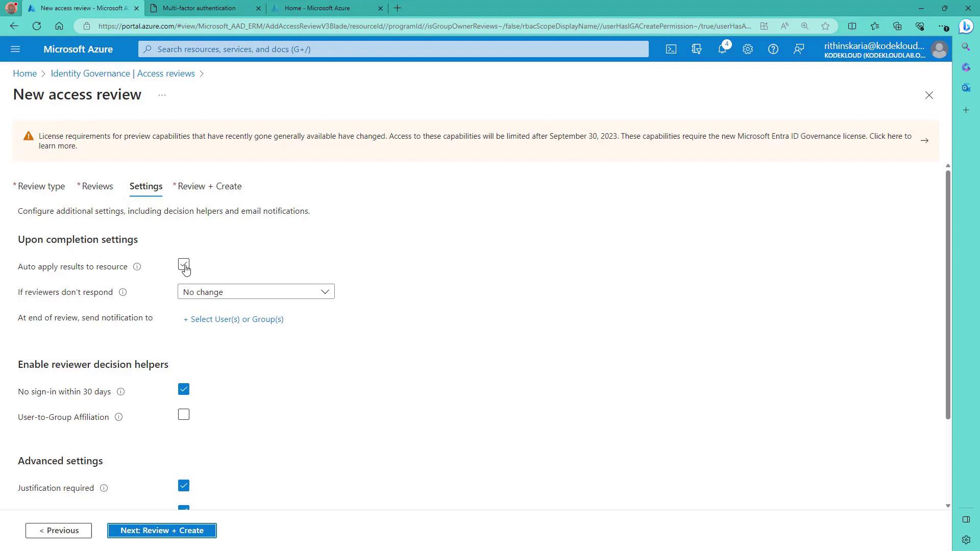Switch to the Review + Create tab
This screenshot has width=980, height=551.
209,186
